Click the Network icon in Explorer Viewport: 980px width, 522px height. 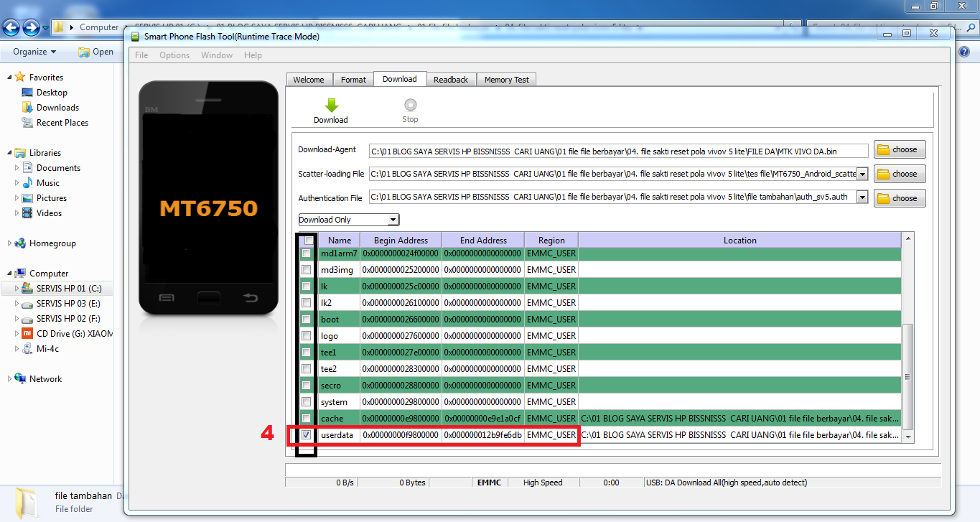20,379
